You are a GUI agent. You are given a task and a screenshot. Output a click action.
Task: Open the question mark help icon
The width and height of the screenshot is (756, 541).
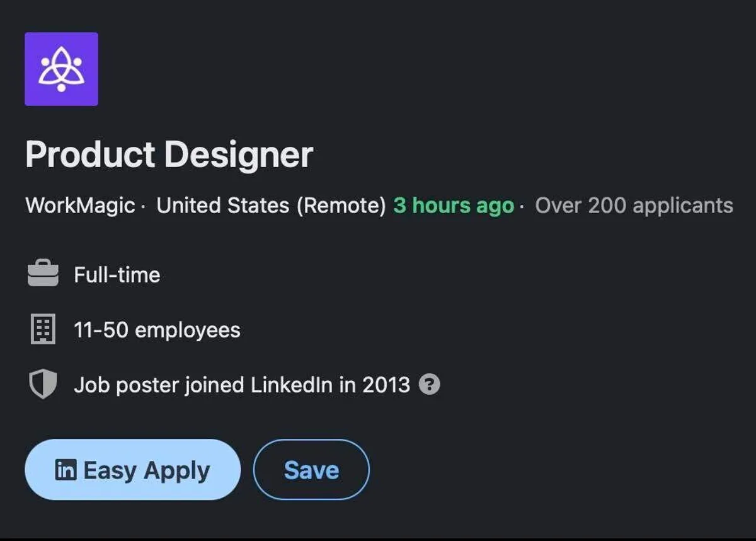429,384
